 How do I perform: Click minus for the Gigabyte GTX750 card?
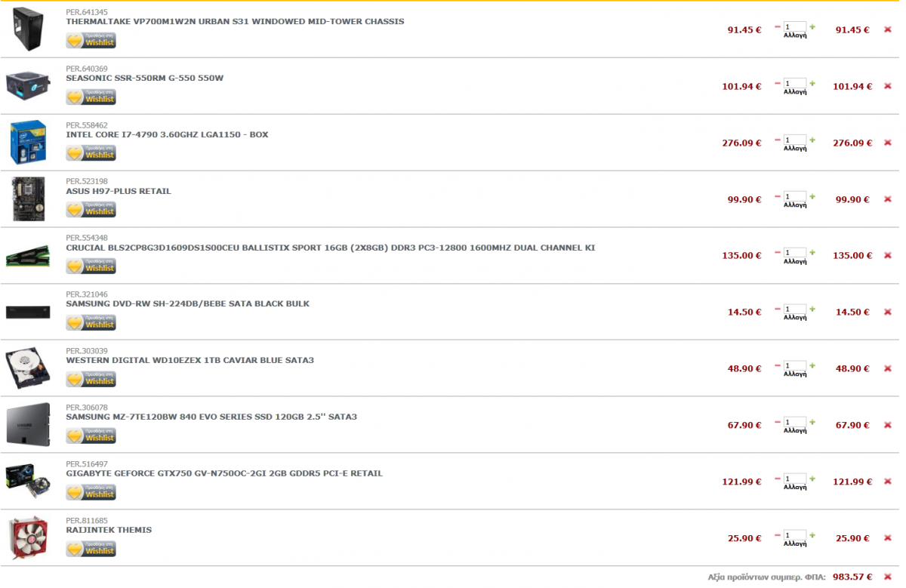(x=778, y=479)
